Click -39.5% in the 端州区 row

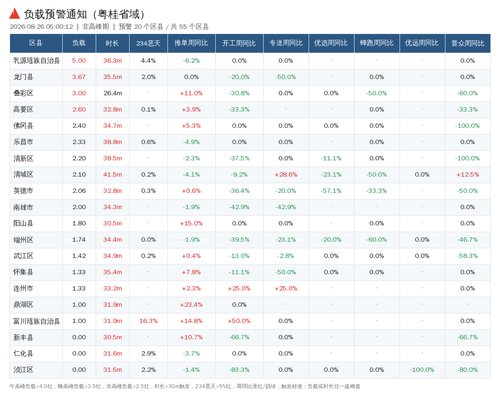pos(239,240)
